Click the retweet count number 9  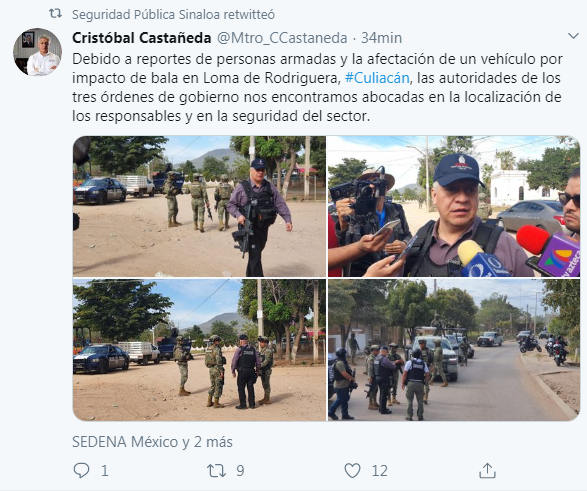pos(240,471)
